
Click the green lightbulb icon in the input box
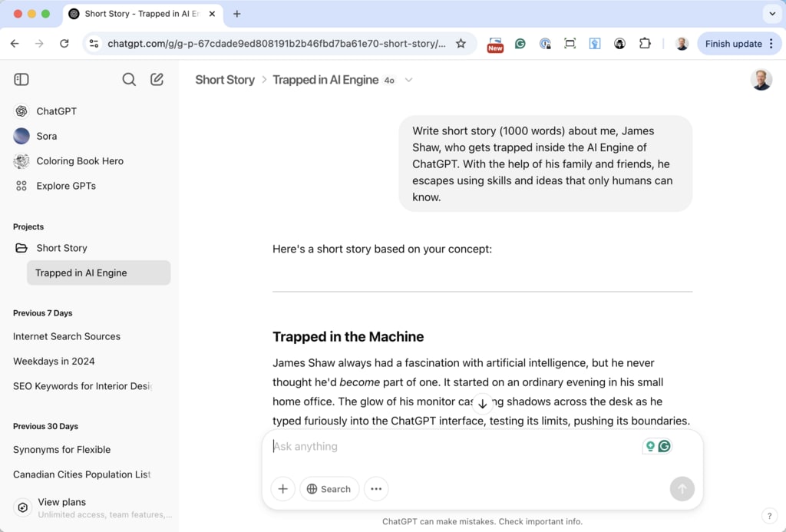pos(650,446)
